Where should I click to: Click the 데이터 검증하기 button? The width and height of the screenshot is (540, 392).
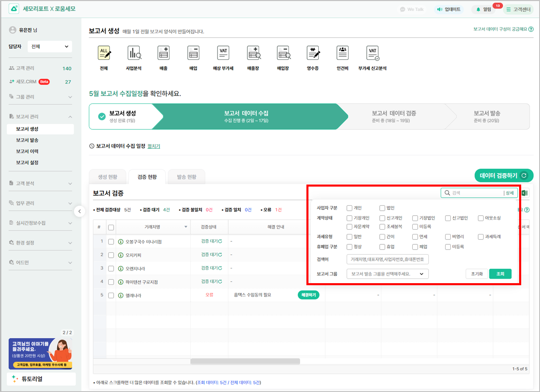[503, 176]
